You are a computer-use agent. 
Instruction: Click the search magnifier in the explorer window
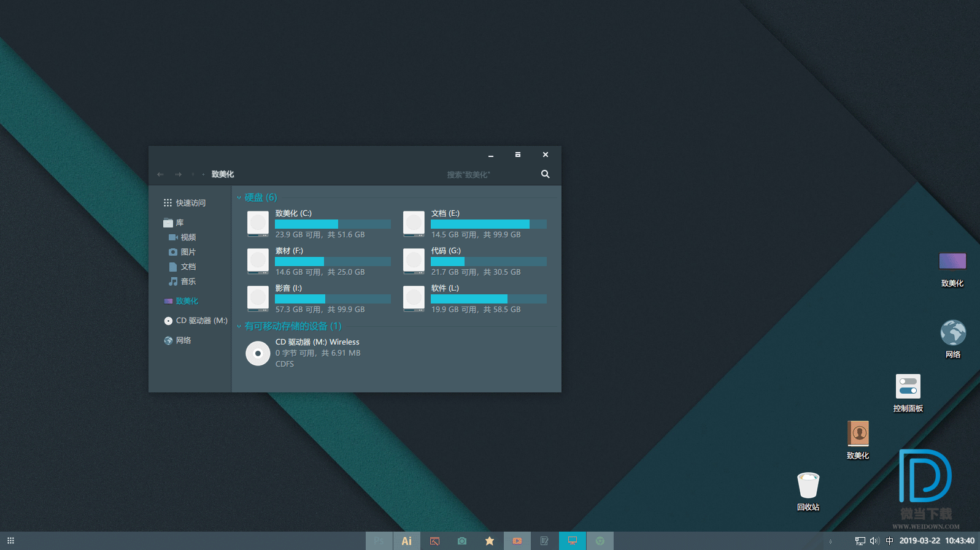point(545,174)
